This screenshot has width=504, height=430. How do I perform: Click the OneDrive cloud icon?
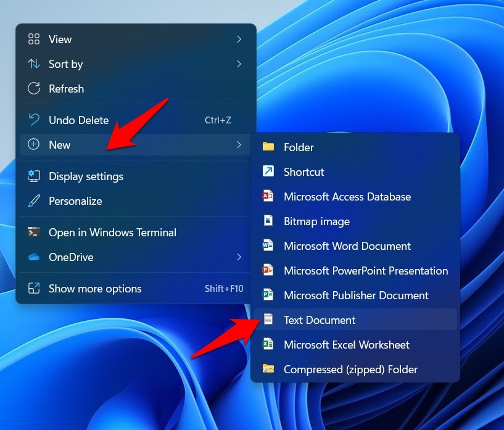[x=34, y=257]
